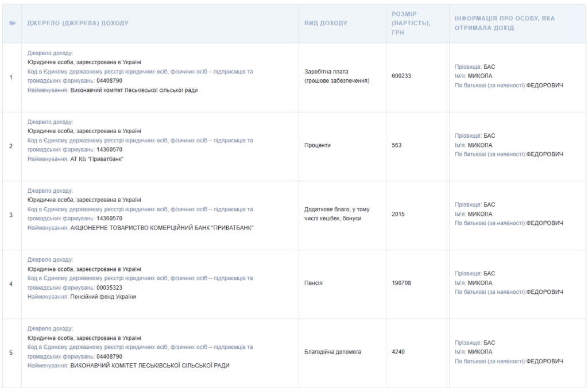
Task: Click the registry code 00035323
Action: coord(109,288)
